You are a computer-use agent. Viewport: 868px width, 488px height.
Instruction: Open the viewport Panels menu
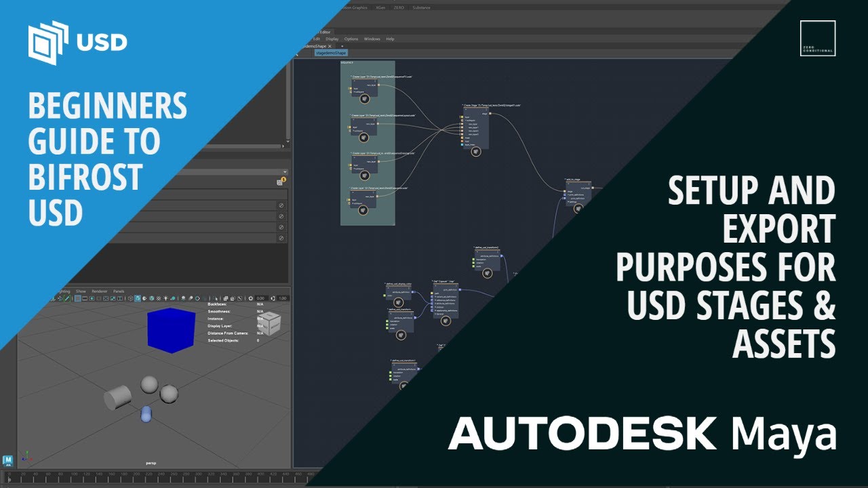pyautogui.click(x=119, y=291)
